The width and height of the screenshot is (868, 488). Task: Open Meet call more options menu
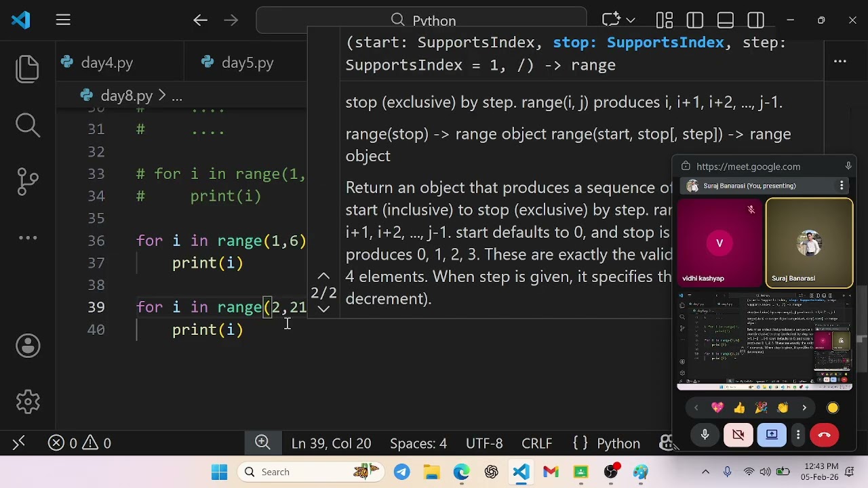click(798, 435)
